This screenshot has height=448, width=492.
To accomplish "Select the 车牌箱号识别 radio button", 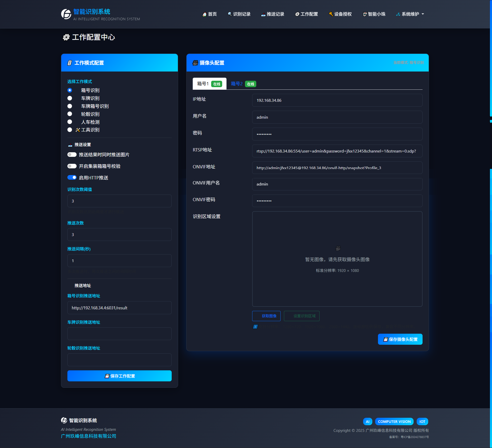I will [x=70, y=106].
